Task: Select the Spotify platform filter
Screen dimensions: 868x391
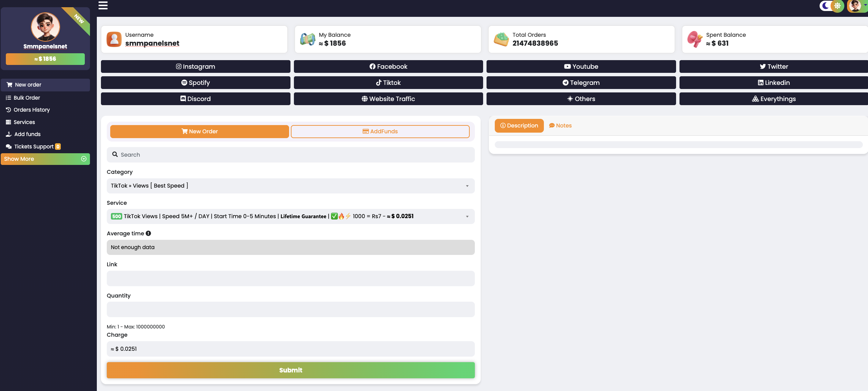Action: coord(195,83)
